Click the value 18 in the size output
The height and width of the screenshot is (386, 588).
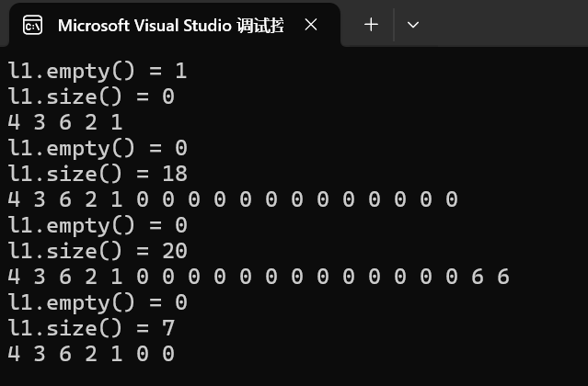click(x=174, y=174)
